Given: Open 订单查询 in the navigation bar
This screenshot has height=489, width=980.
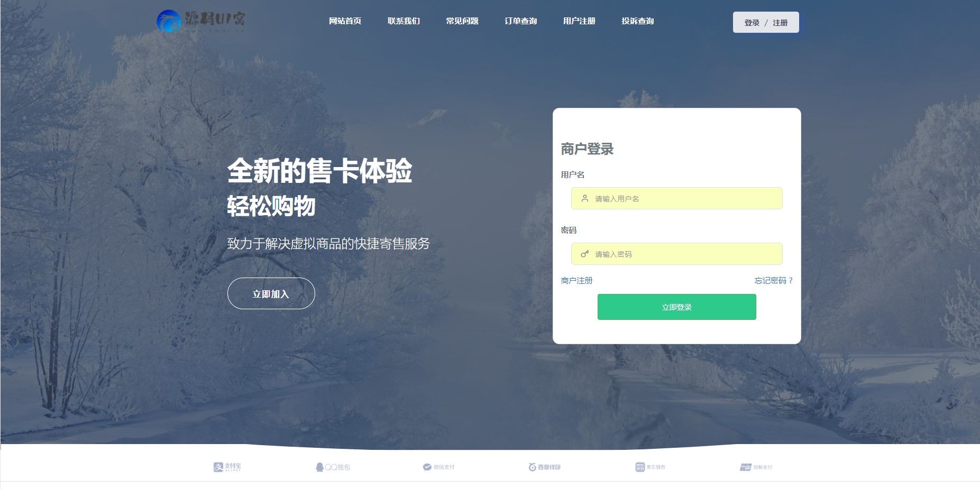Looking at the screenshot, I should pyautogui.click(x=521, y=21).
